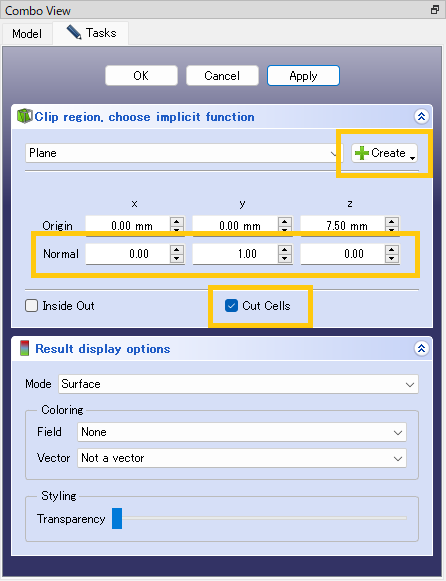Click the green plus Create icon
The image size is (446, 581).
tap(361, 153)
